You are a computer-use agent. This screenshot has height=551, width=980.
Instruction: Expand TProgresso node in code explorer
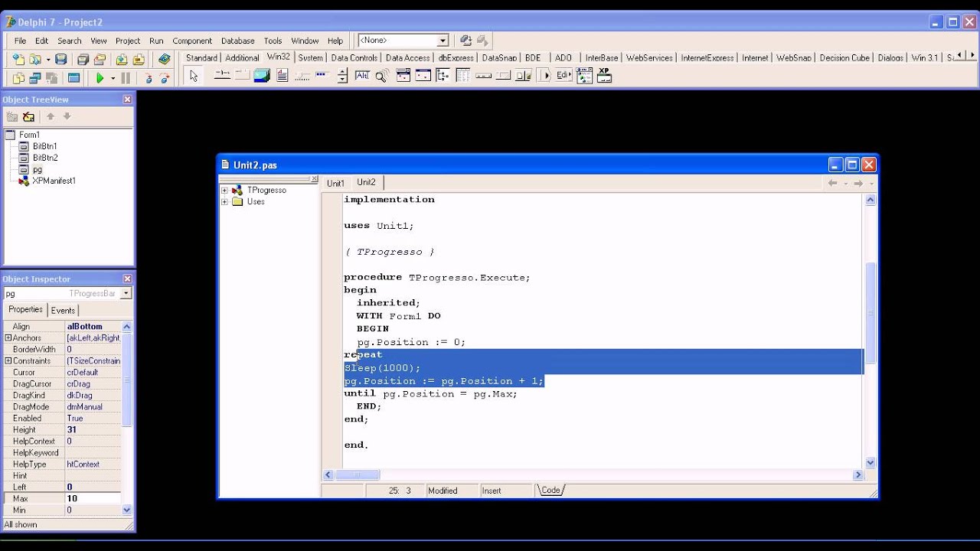(224, 190)
